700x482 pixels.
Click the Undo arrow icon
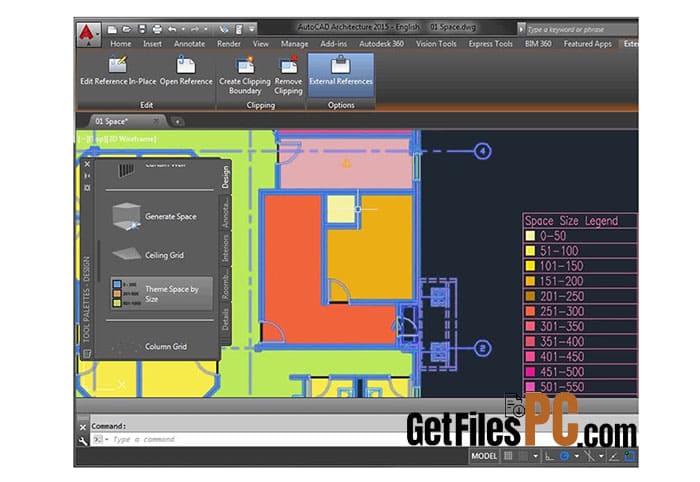pyautogui.click(x=172, y=29)
